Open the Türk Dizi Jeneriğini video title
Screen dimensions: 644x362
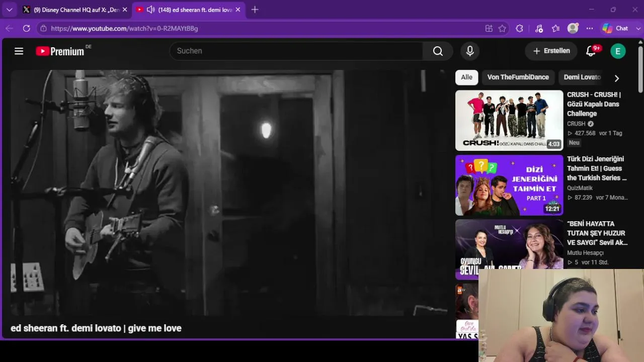[597, 168]
